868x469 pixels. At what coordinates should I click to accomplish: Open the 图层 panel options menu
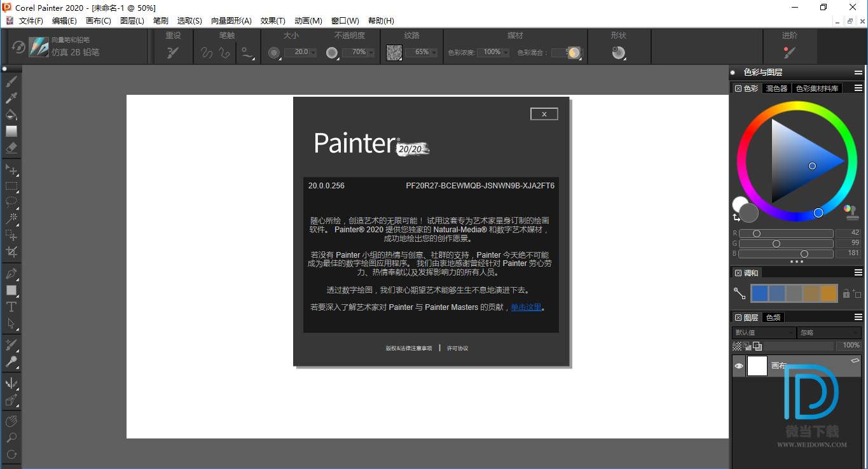pyautogui.click(x=858, y=317)
